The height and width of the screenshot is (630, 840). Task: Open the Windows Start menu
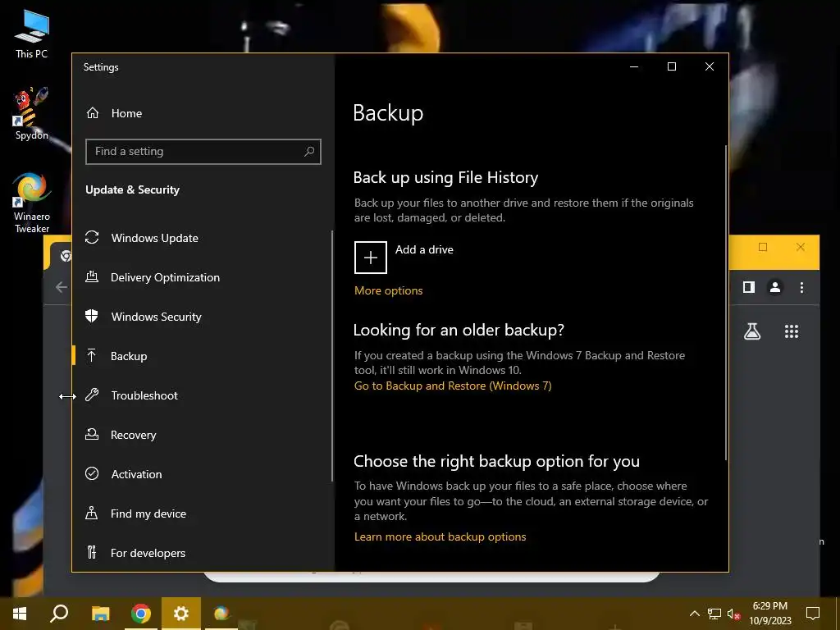[x=20, y=614]
